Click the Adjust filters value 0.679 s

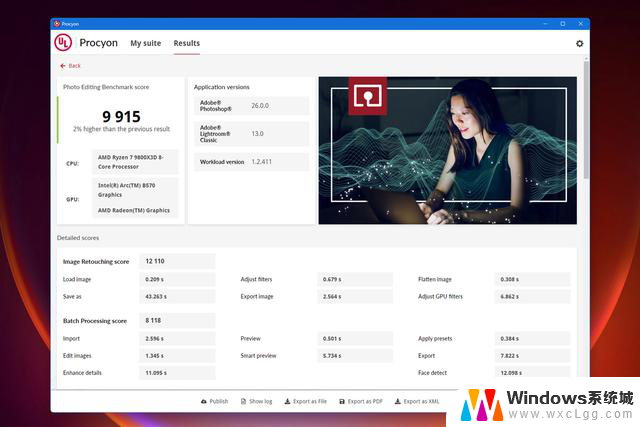coord(355,280)
